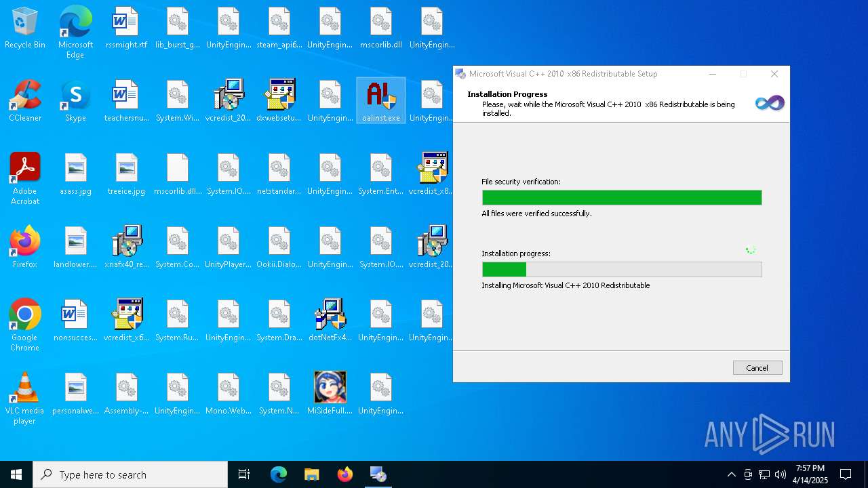
Task: Click the Setup window title bar text
Action: coord(563,74)
